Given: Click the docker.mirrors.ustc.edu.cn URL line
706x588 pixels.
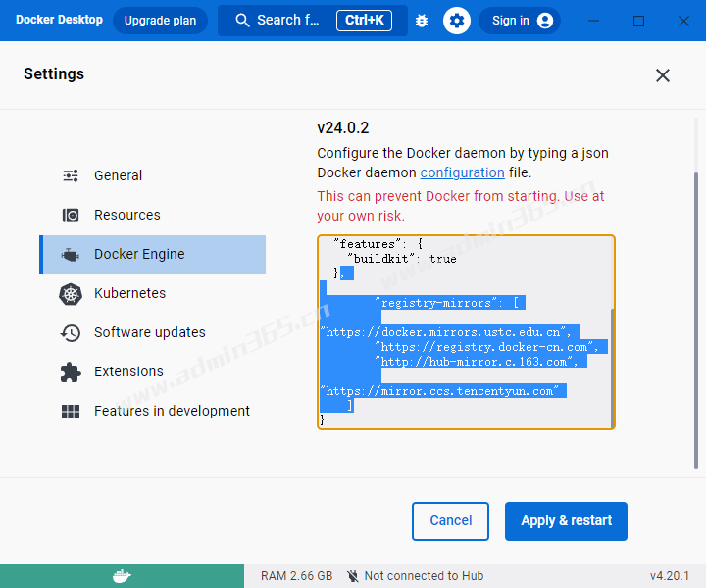Looking at the screenshot, I should [446, 332].
